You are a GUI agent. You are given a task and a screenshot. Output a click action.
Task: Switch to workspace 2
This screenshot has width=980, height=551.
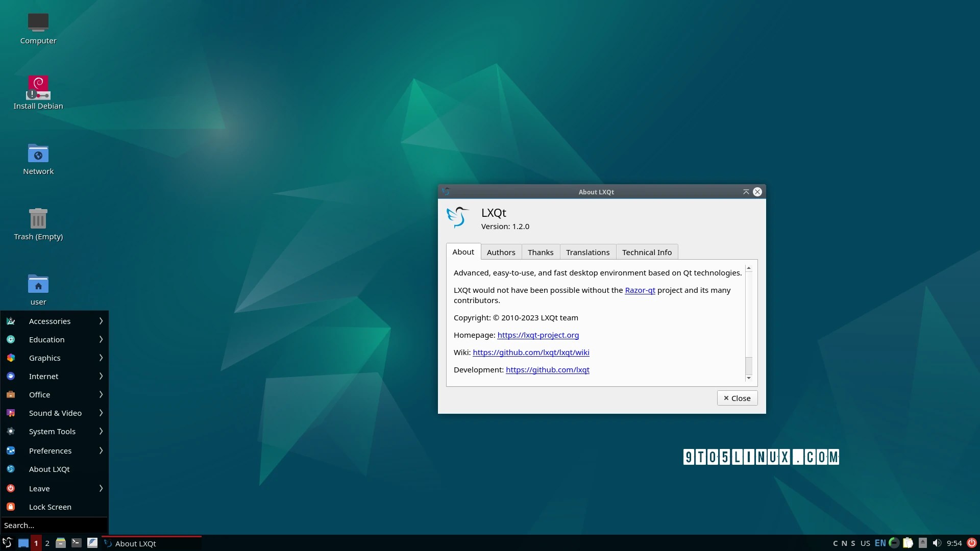tap(47, 543)
